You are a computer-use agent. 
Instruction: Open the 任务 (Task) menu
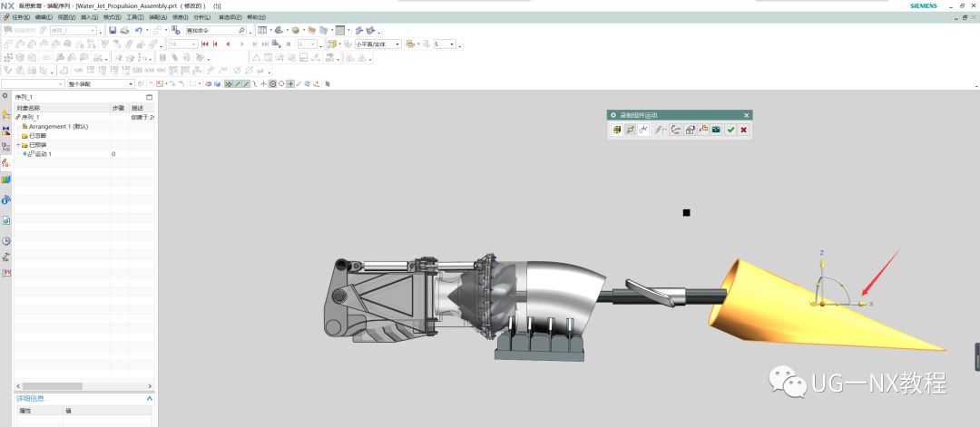[x=21, y=17]
